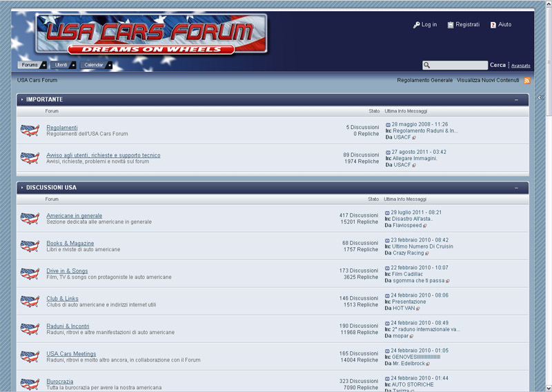Image resolution: width=552 pixels, height=392 pixels.
Task: Open the AUTO STORICHE topic
Action: (413, 385)
